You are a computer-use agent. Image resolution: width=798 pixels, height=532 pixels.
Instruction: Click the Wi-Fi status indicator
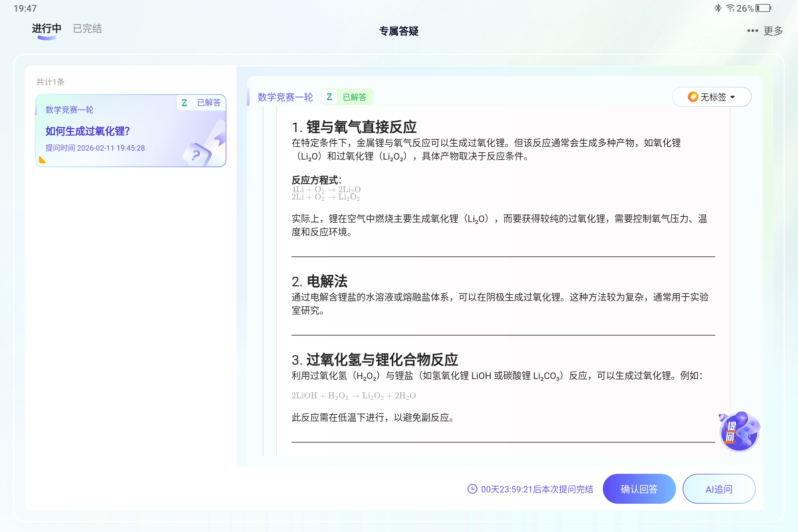tap(730, 8)
